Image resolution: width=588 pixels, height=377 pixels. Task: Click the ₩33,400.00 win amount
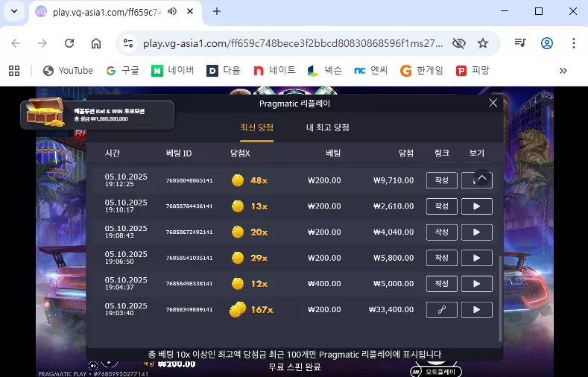(x=391, y=309)
